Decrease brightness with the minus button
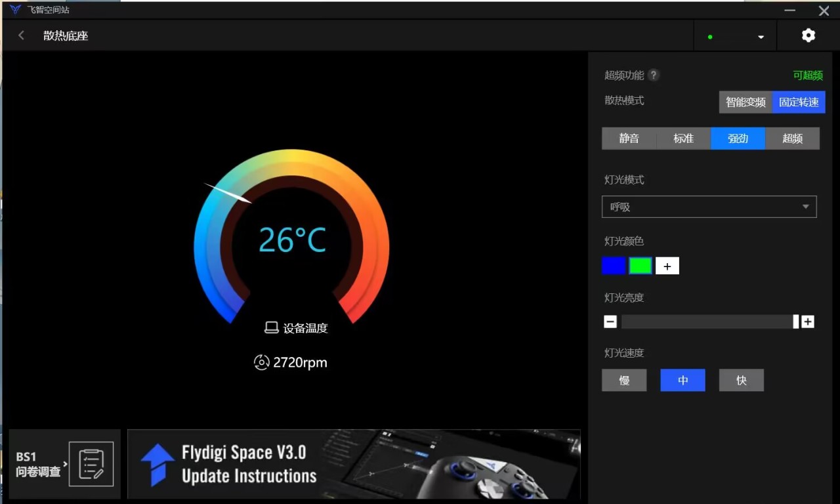840x504 pixels. click(x=610, y=322)
